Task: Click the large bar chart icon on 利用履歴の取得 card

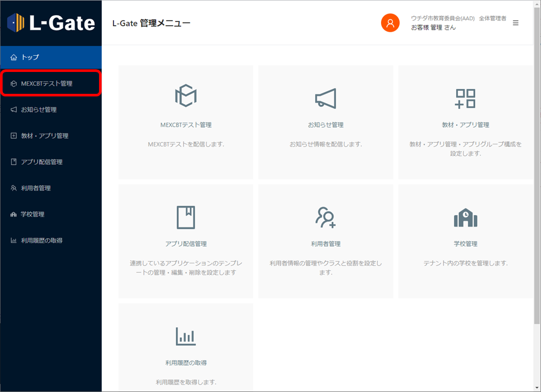Action: click(x=186, y=336)
